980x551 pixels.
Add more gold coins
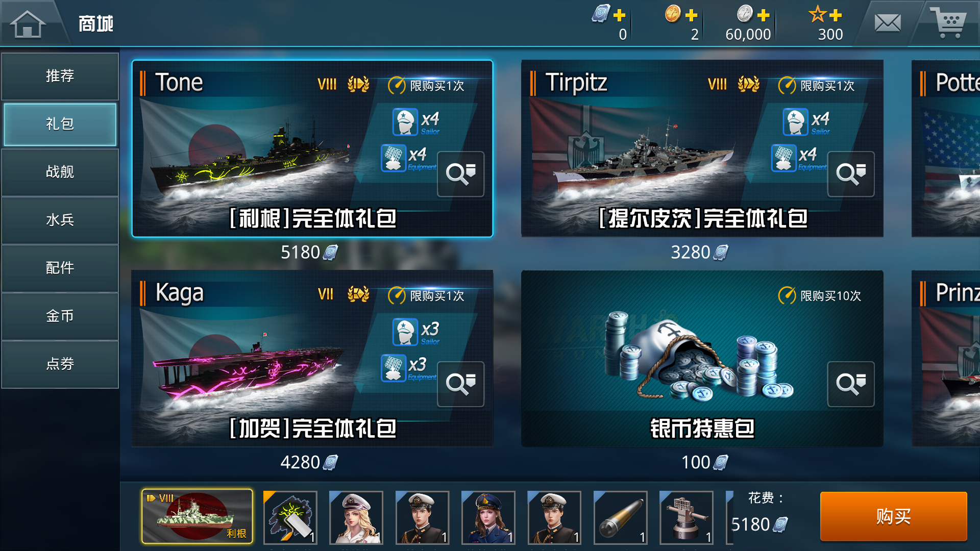pyautogui.click(x=692, y=15)
